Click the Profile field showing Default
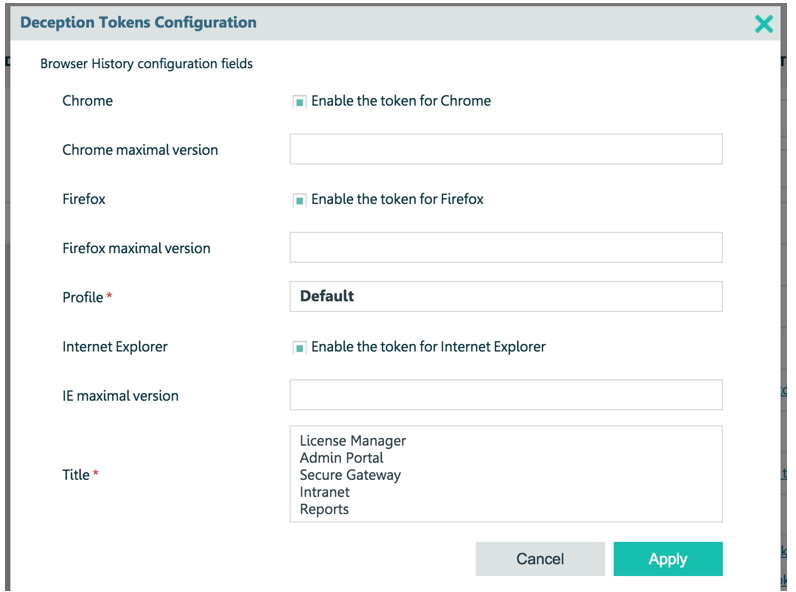Screen dimensions: 796x592 click(x=506, y=297)
